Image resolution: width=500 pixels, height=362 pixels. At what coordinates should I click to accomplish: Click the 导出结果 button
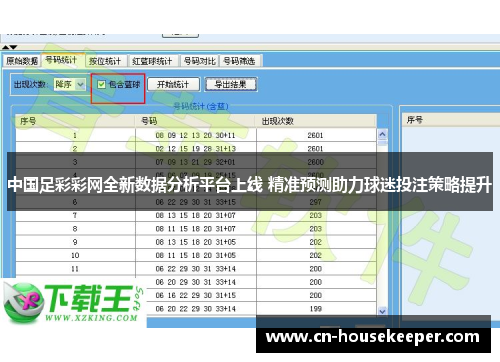click(x=231, y=84)
